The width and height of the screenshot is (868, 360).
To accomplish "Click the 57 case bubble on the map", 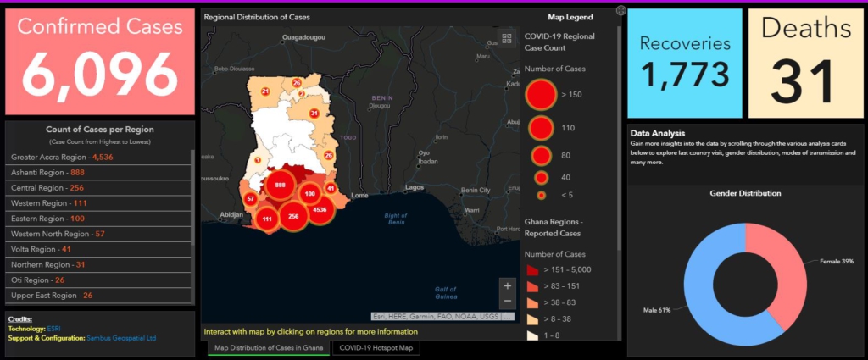I will 251,198.
